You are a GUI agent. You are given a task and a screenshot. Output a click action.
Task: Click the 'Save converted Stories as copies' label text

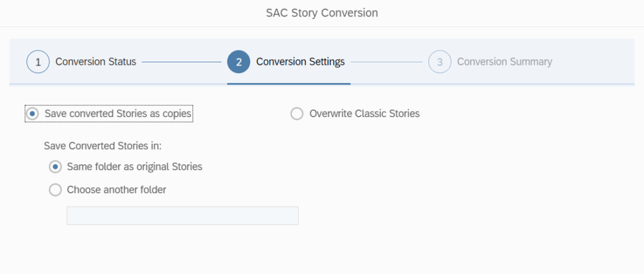(x=118, y=113)
